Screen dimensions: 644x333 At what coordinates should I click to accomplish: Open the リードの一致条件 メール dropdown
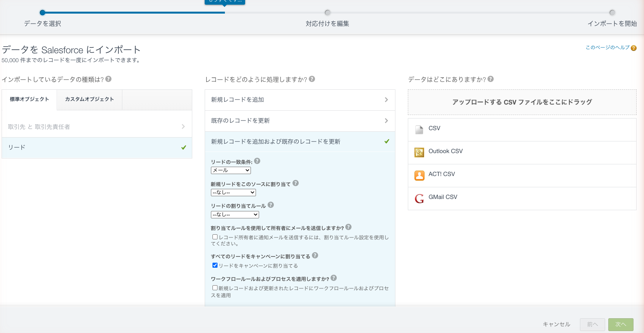pyautogui.click(x=231, y=170)
